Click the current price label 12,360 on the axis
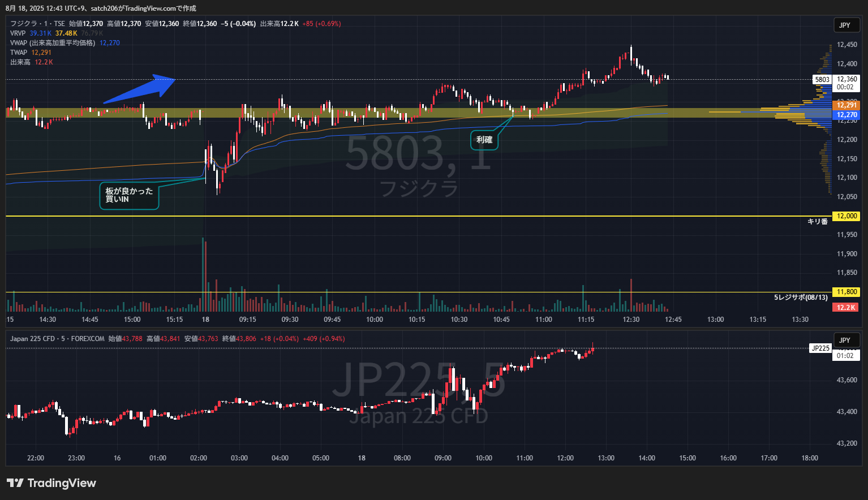 click(846, 79)
